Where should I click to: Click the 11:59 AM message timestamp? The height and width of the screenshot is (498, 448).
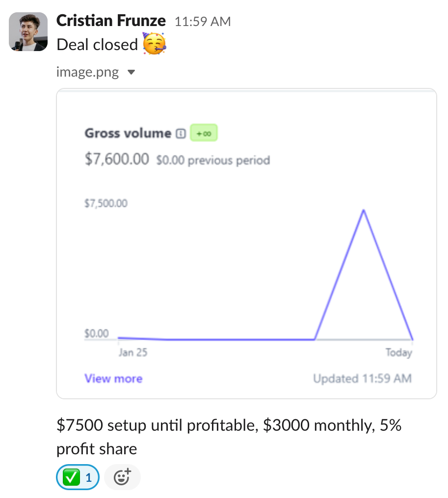tap(203, 22)
